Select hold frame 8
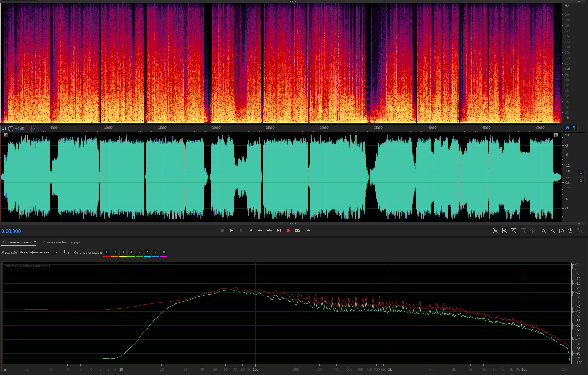 click(164, 252)
